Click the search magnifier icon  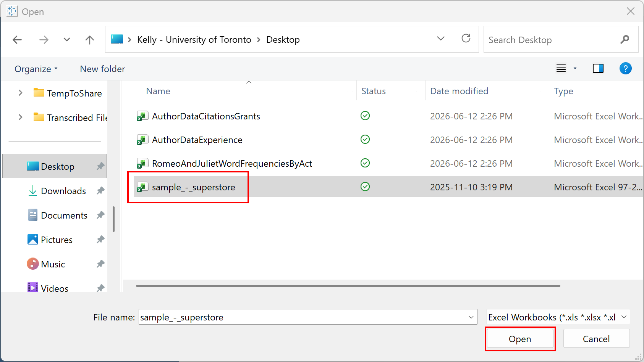pyautogui.click(x=625, y=39)
